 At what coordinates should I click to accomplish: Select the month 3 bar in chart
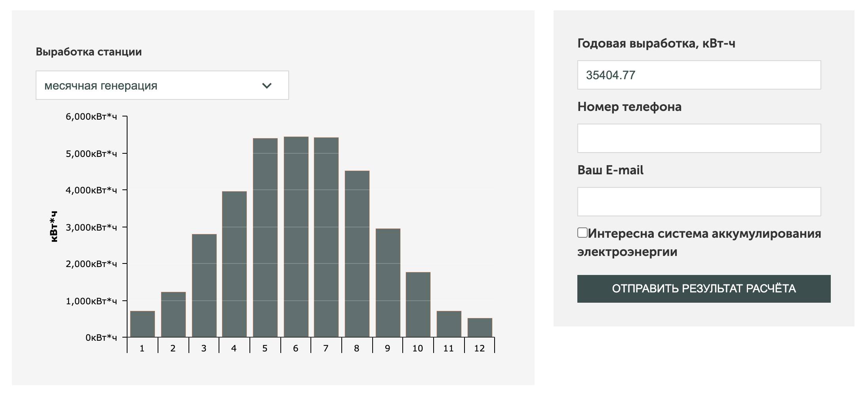[x=204, y=286]
